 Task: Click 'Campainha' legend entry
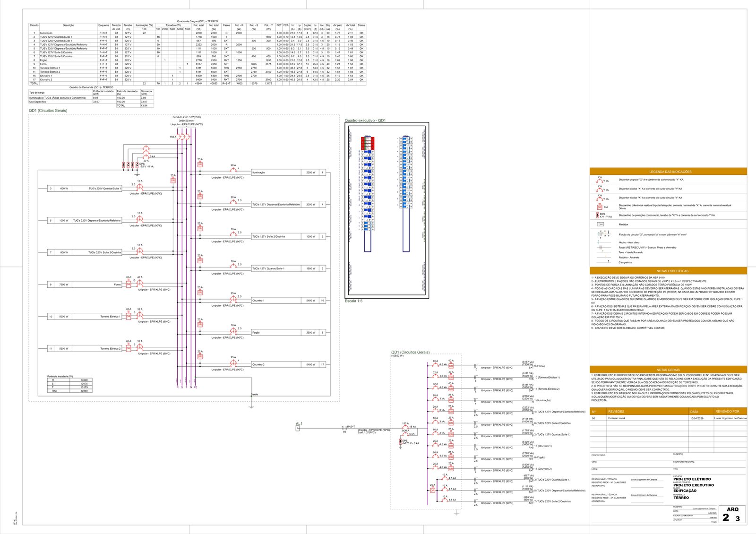click(625, 262)
